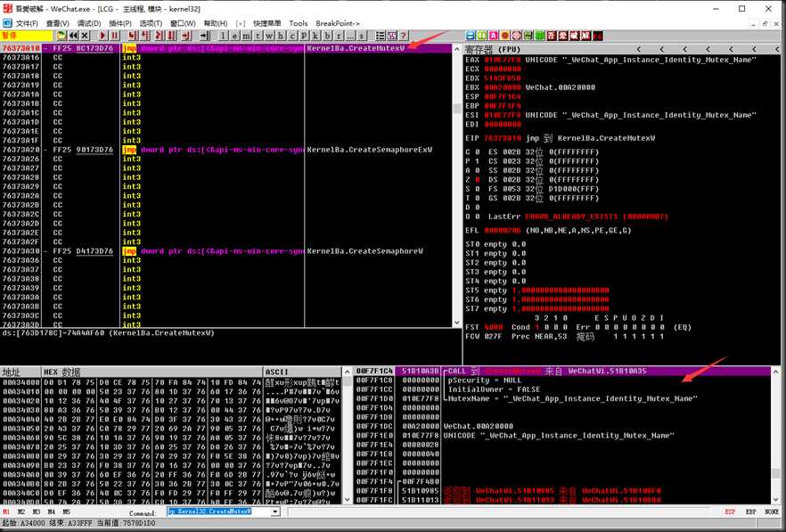This screenshot has width=786, height=532.
Task: Select jmp CreateSemaphoreExW disassembly line
Action: pos(226,150)
